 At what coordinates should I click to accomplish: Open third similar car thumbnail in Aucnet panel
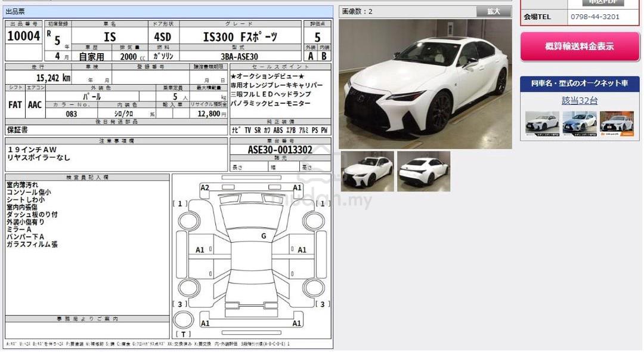pos(617,123)
